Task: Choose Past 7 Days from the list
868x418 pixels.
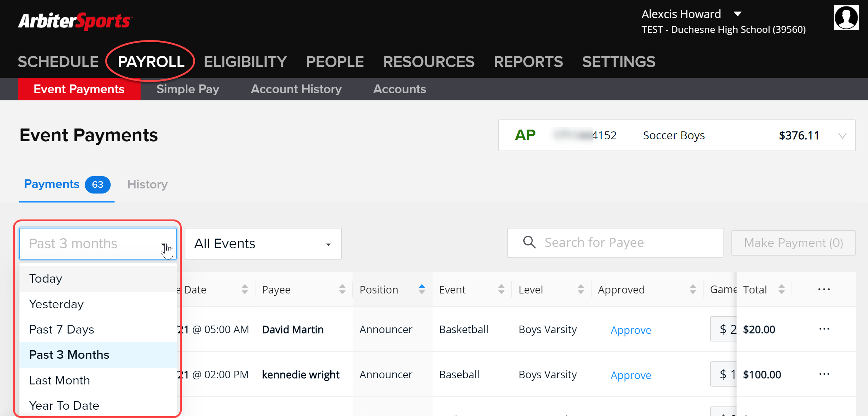Action: coord(98,330)
